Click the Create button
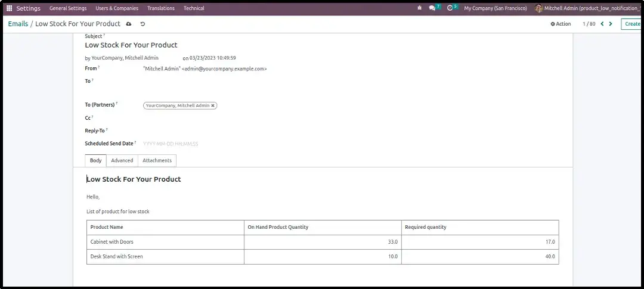The height and width of the screenshot is (289, 644). tap(631, 24)
